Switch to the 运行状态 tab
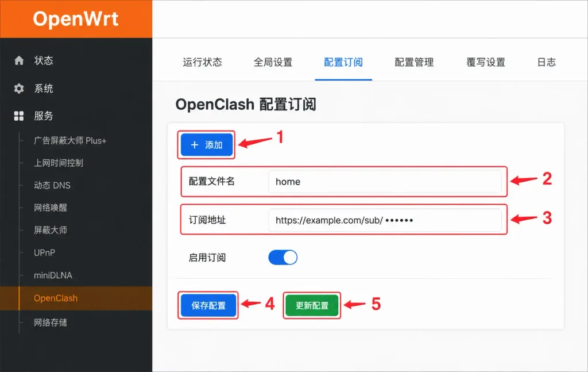 203,62
